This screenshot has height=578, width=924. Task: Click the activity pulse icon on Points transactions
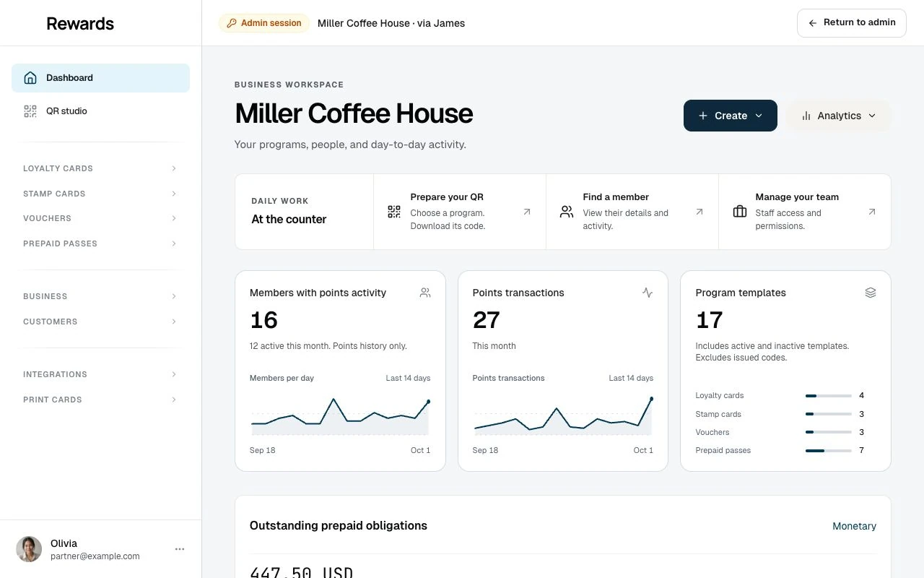(x=648, y=293)
